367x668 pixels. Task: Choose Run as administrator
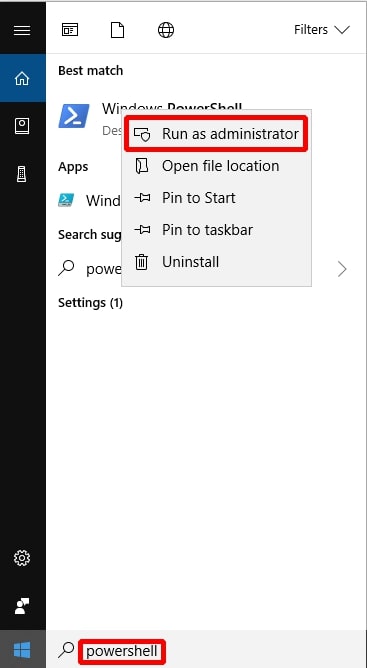click(x=217, y=134)
